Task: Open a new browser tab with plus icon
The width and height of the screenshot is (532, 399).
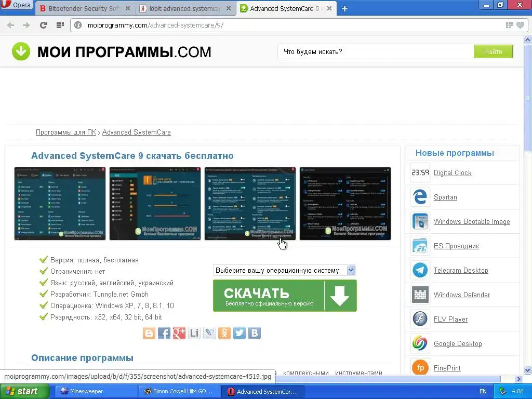Action: (x=345, y=9)
